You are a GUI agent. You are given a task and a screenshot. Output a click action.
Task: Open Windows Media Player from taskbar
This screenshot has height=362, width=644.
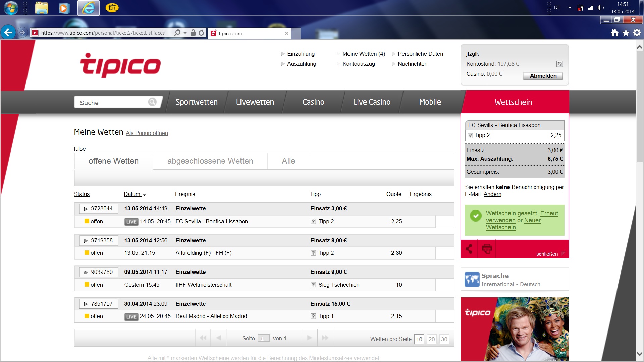(64, 8)
